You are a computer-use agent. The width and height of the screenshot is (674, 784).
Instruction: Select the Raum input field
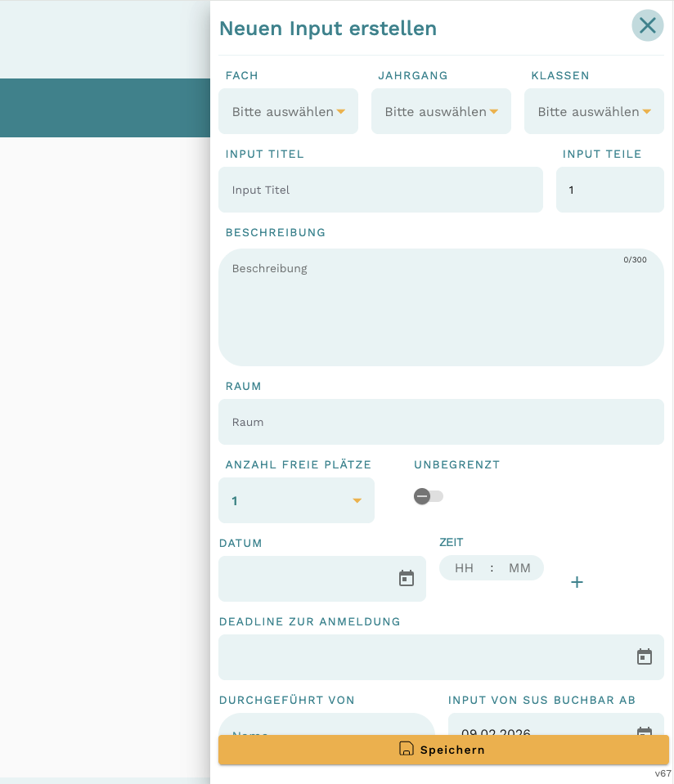click(x=441, y=422)
